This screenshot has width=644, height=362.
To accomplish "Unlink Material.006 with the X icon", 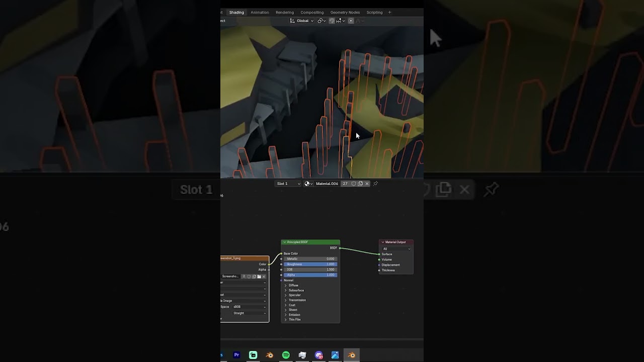I will (367, 184).
